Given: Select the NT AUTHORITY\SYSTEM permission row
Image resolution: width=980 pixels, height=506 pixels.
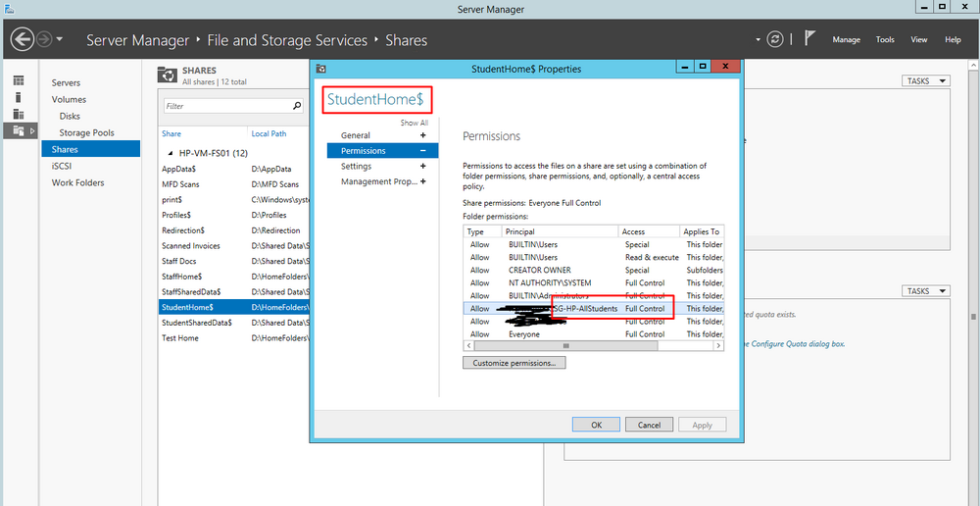Looking at the screenshot, I should coord(594,282).
